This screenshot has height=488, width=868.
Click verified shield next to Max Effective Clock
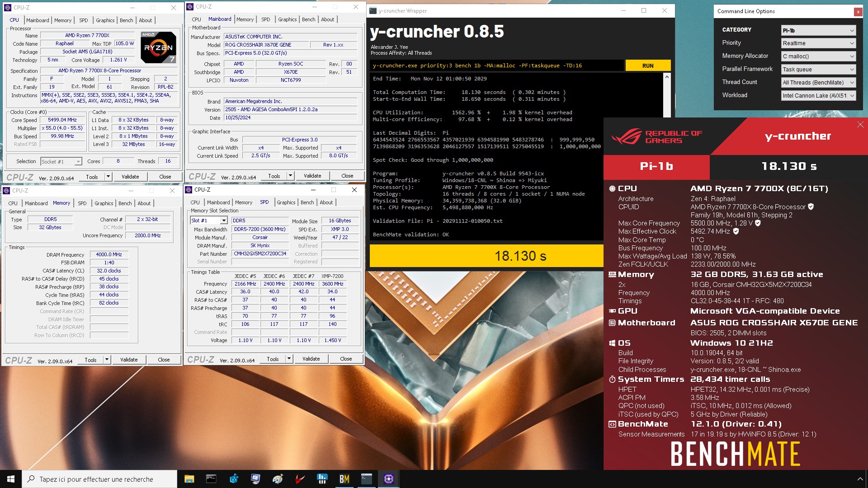pos(736,231)
